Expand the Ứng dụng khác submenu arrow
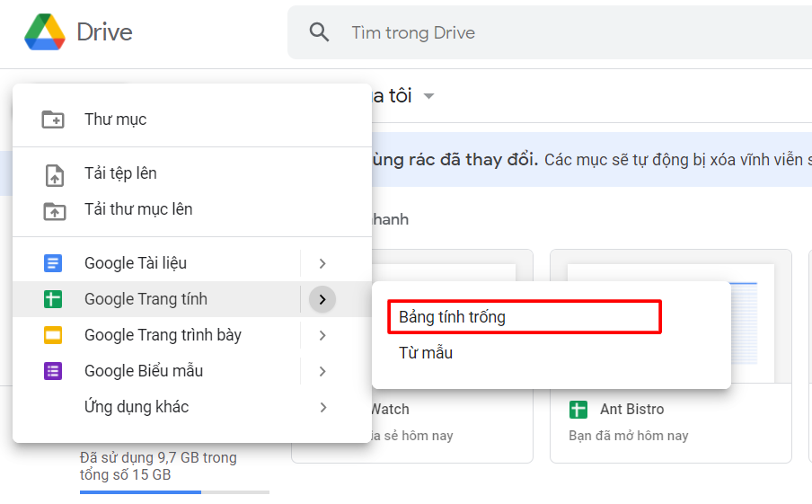Screen dimensions: 812x504 322,407
